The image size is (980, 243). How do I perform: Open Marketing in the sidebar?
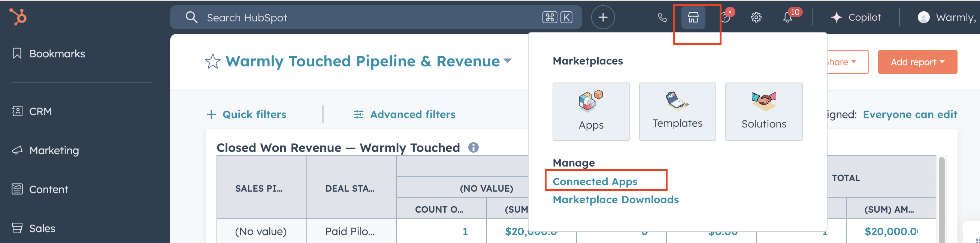pos(54,150)
